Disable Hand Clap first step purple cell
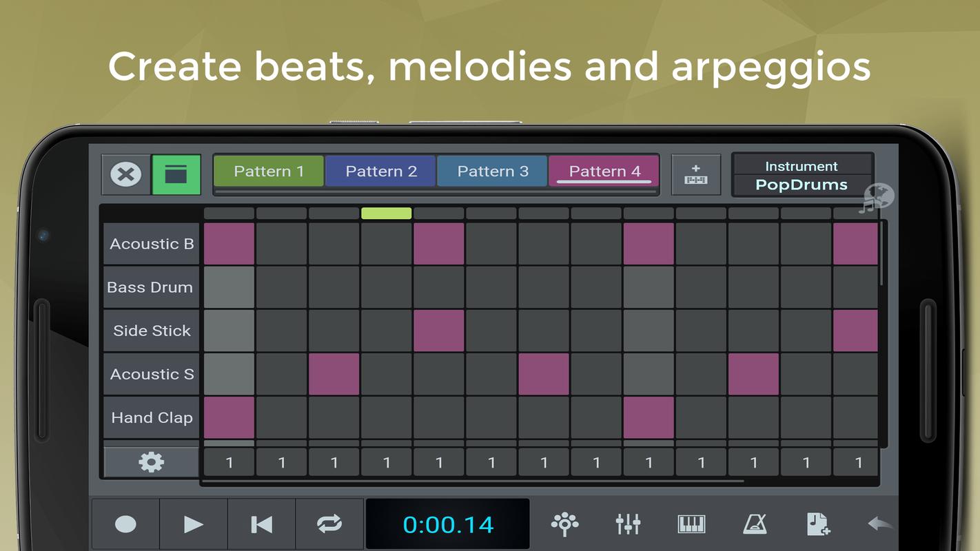Screen dimensions: 980x551 (229, 417)
